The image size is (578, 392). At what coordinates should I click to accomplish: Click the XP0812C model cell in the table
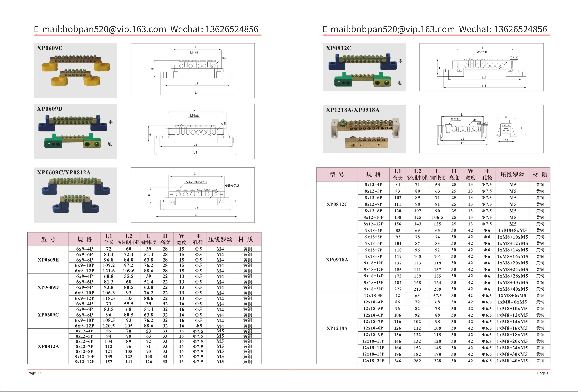tap(337, 204)
